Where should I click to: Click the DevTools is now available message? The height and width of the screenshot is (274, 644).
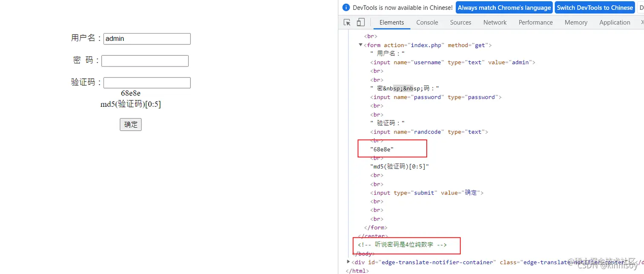point(402,8)
